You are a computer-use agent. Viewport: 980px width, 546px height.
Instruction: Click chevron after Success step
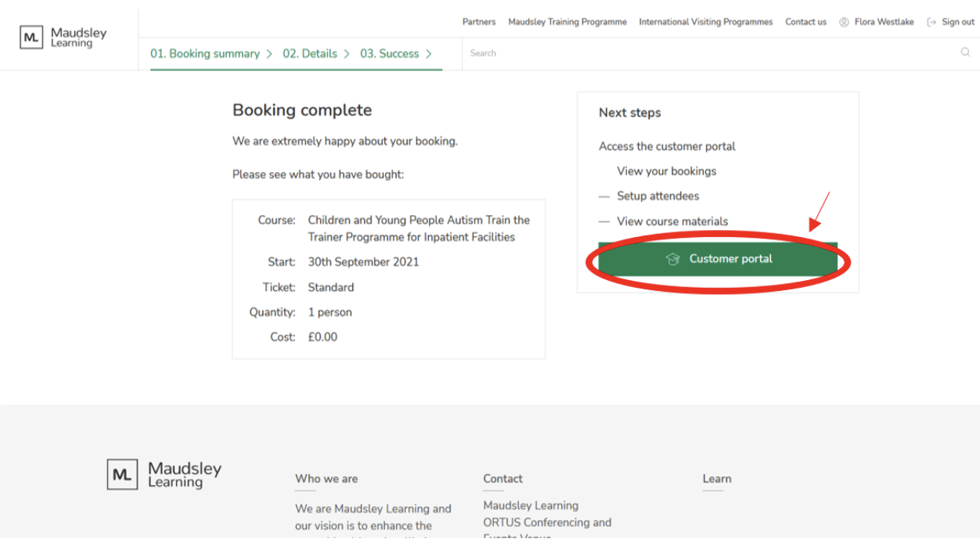(x=429, y=54)
